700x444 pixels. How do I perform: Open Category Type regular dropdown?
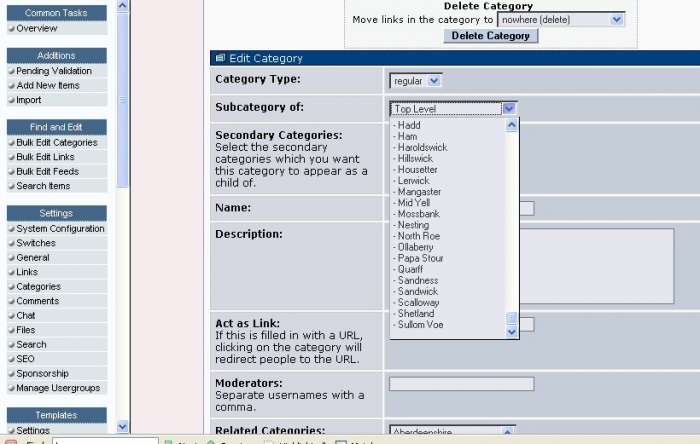click(x=416, y=81)
